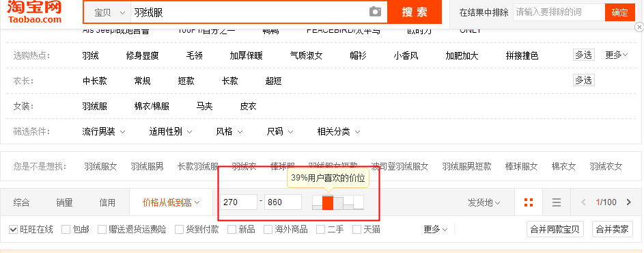Go to next results page arrow
644x253 pixels.
[628, 202]
